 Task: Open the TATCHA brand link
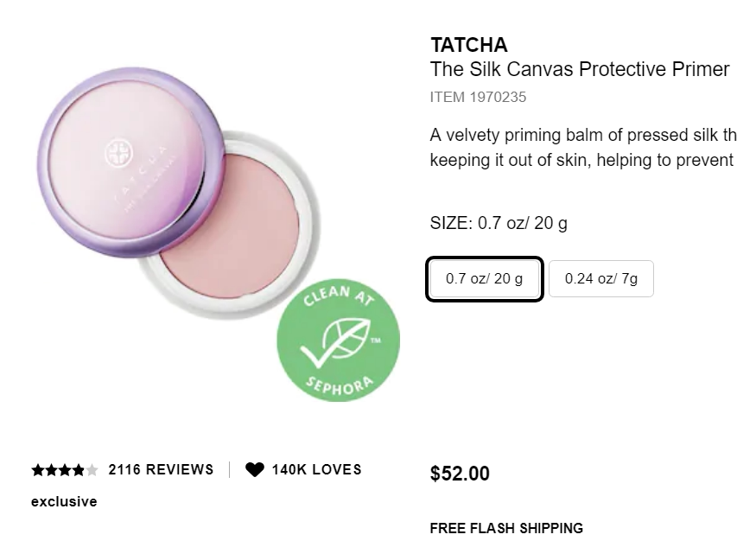point(469,45)
